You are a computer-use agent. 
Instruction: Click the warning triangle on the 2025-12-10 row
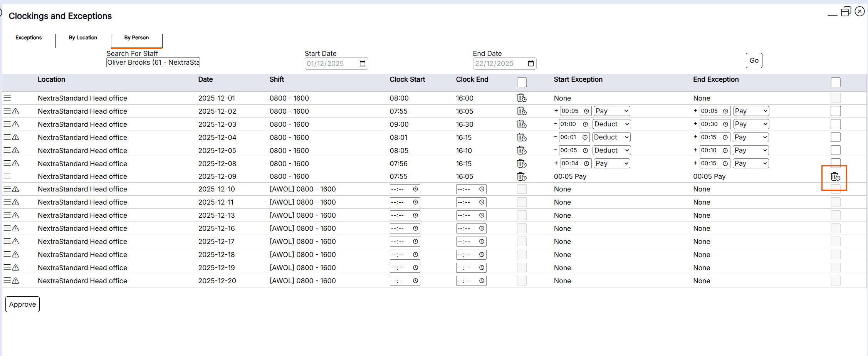(15, 189)
